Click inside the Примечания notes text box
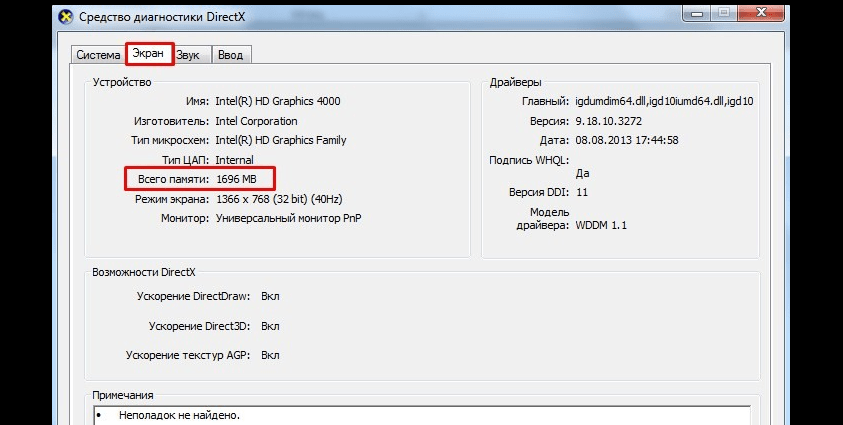843x425 pixels. pyautogui.click(x=420, y=415)
